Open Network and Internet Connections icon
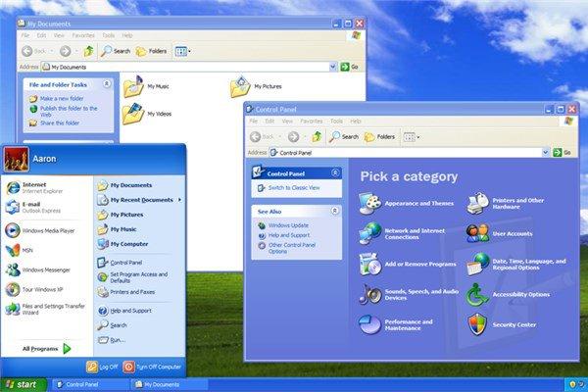Screen dimensions: 588x392 (370, 233)
